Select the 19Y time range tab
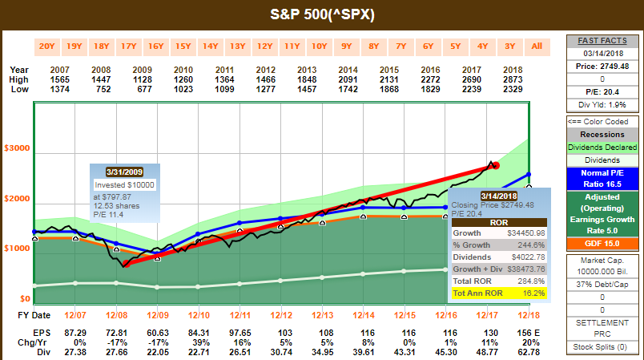The height and width of the screenshot is (360, 644). click(x=74, y=47)
